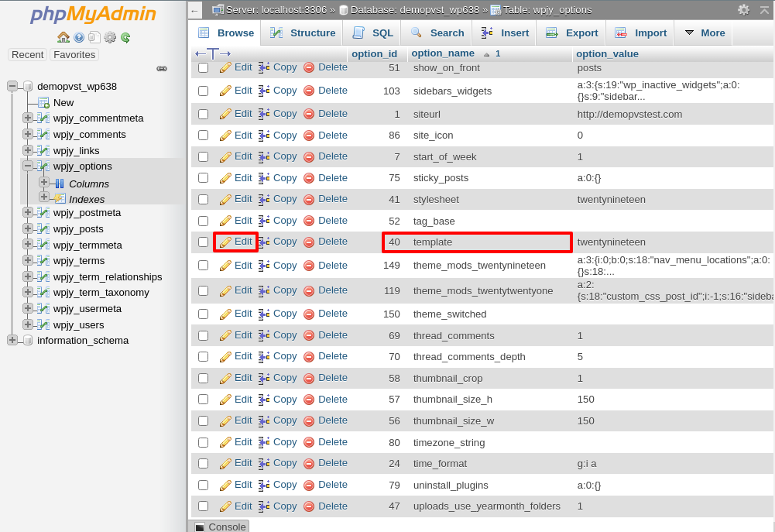
Task: Expand the wpjy_commentmeta table node
Action: (x=28, y=118)
